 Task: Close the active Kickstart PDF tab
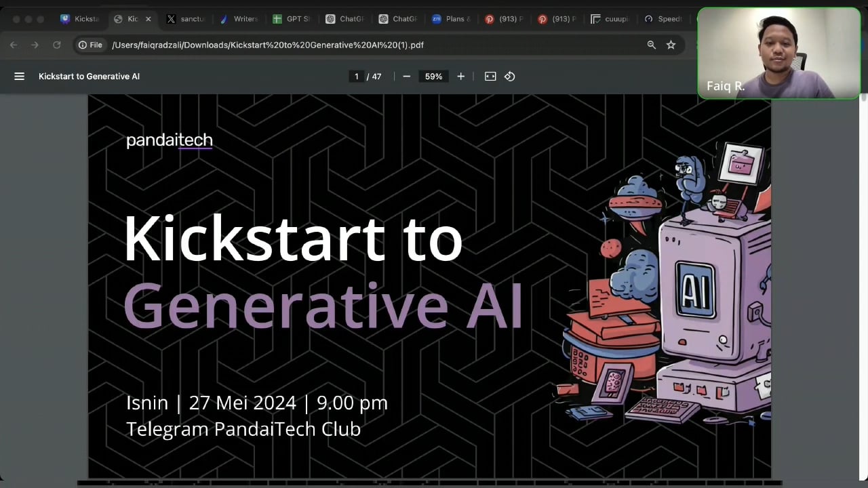[x=148, y=19]
